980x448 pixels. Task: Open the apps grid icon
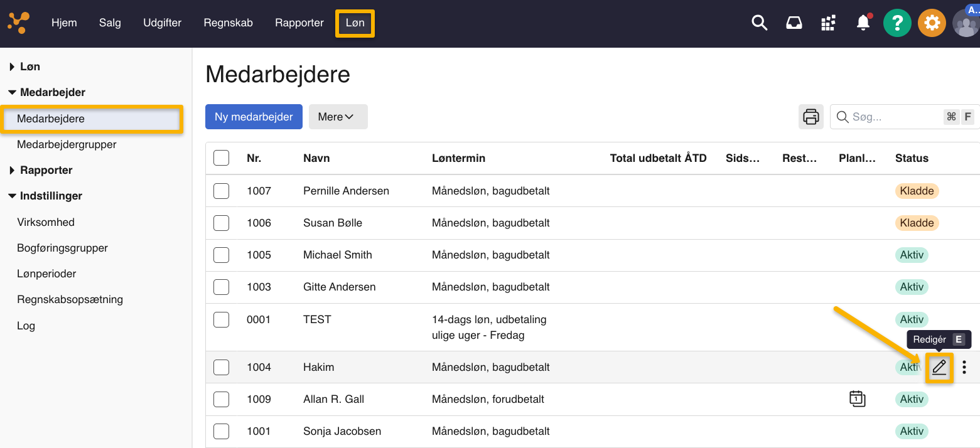pos(829,23)
